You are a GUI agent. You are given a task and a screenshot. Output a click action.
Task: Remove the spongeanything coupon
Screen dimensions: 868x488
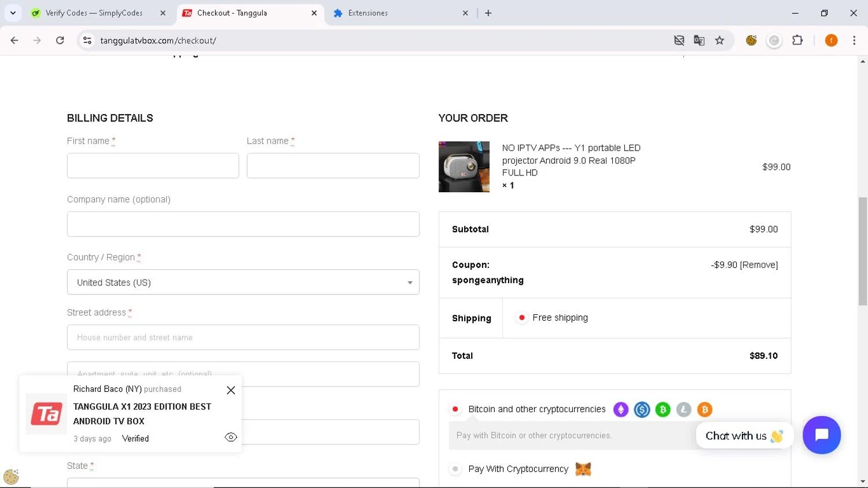759,265
